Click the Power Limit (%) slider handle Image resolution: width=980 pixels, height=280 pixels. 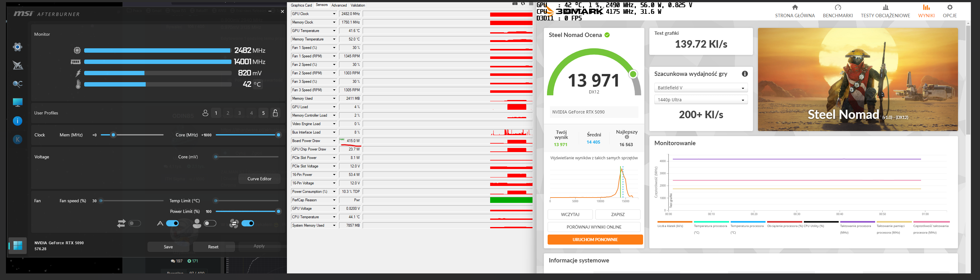pyautogui.click(x=279, y=212)
